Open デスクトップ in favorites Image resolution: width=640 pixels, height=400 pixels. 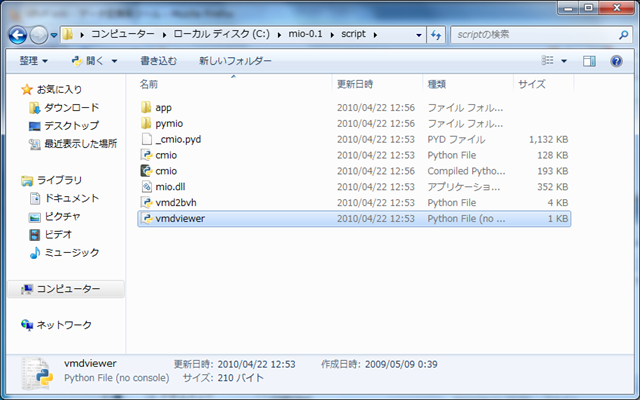71,126
